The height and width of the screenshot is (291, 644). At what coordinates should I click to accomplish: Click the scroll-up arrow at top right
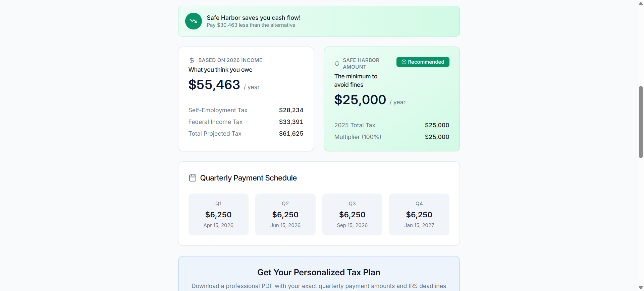[x=640, y=4]
